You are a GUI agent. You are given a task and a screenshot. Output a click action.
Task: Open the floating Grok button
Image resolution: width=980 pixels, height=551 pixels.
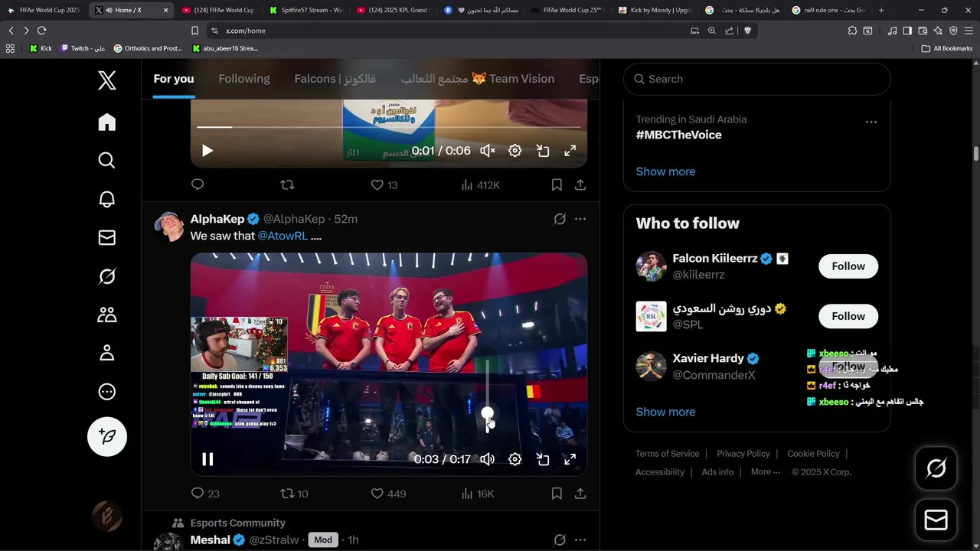(936, 468)
